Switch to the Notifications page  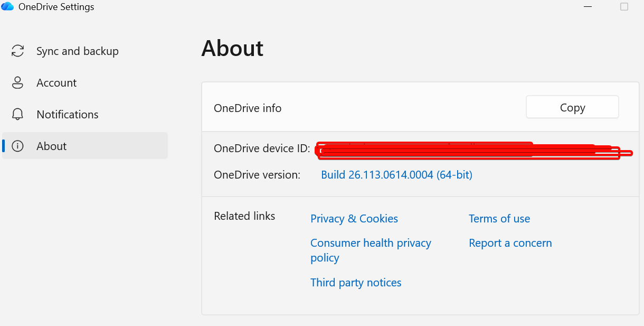tap(85, 115)
